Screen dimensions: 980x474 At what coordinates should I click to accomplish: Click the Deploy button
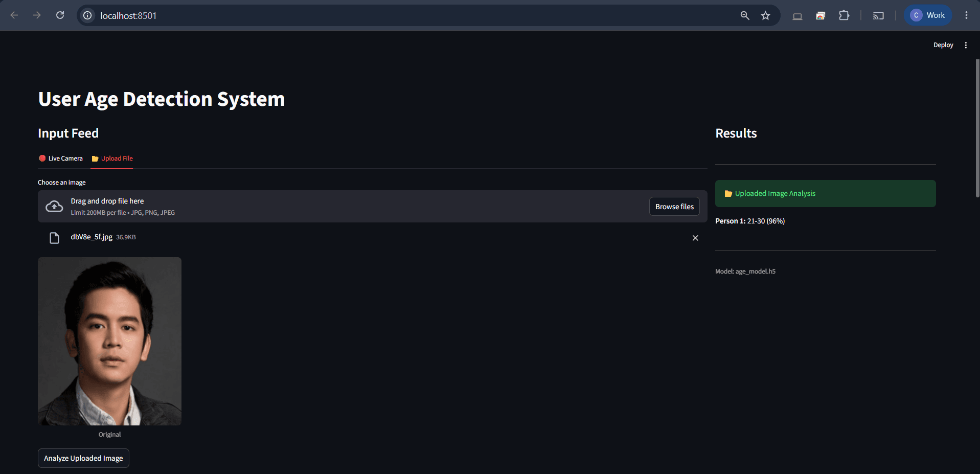(943, 45)
